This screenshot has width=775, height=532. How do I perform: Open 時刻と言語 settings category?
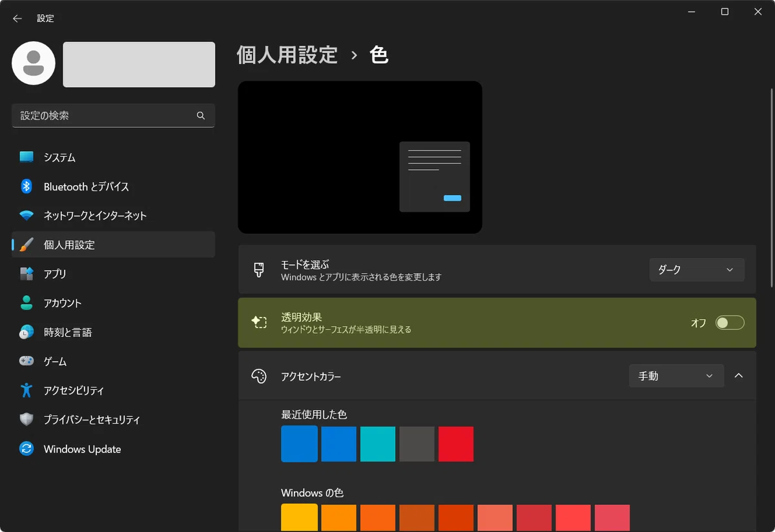pyautogui.click(x=114, y=332)
